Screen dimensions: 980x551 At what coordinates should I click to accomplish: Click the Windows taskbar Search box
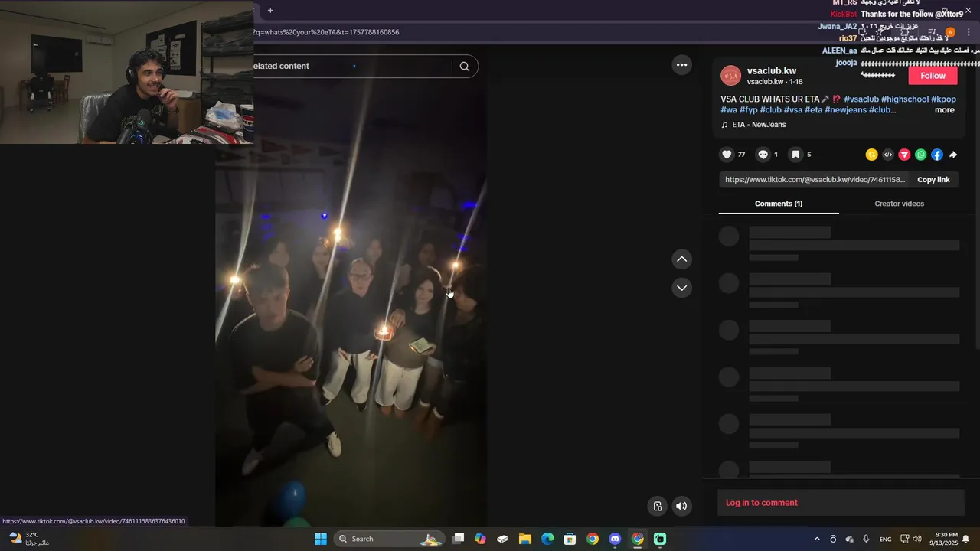[x=390, y=539]
